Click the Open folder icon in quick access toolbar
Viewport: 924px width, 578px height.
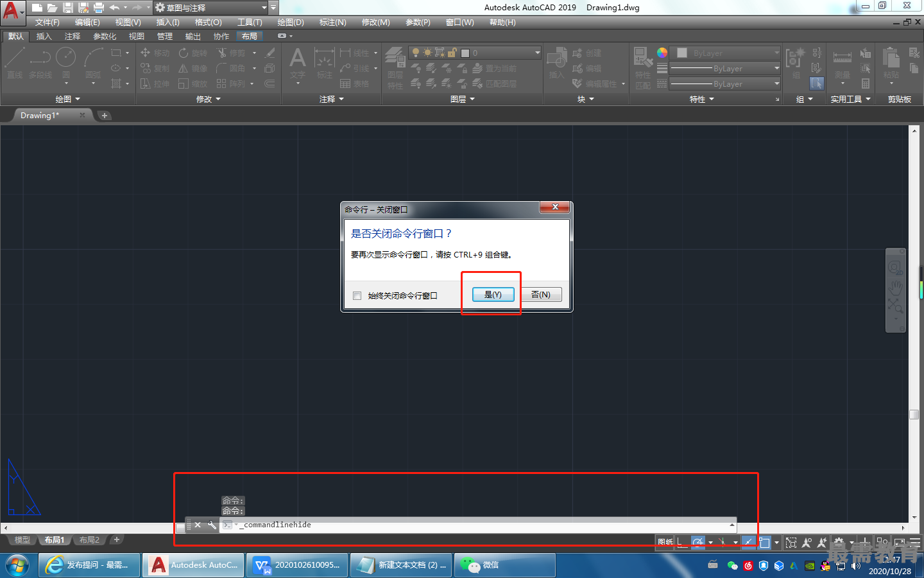pyautogui.click(x=53, y=8)
